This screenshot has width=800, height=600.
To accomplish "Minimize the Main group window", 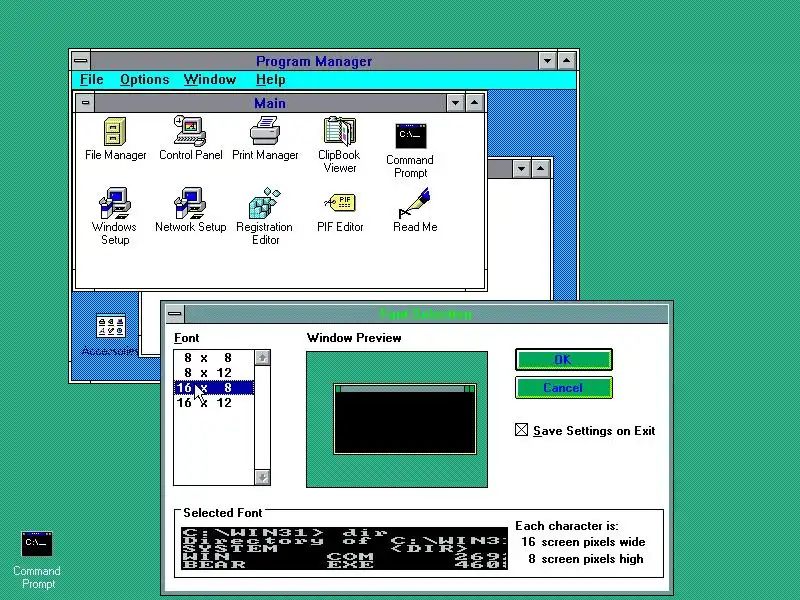I will click(455, 103).
